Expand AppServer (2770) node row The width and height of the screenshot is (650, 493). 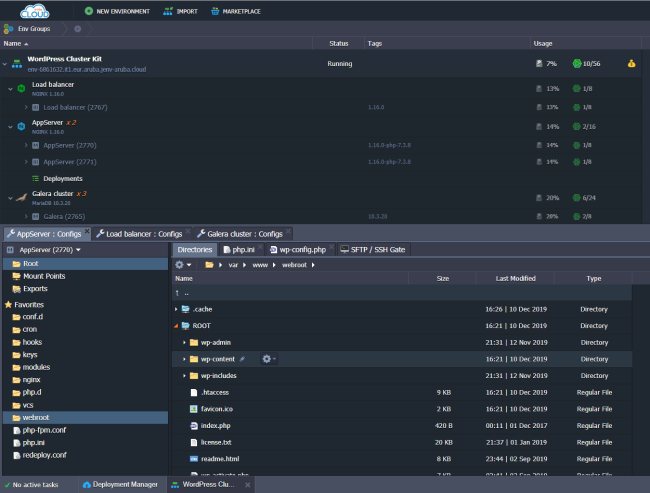(26, 145)
